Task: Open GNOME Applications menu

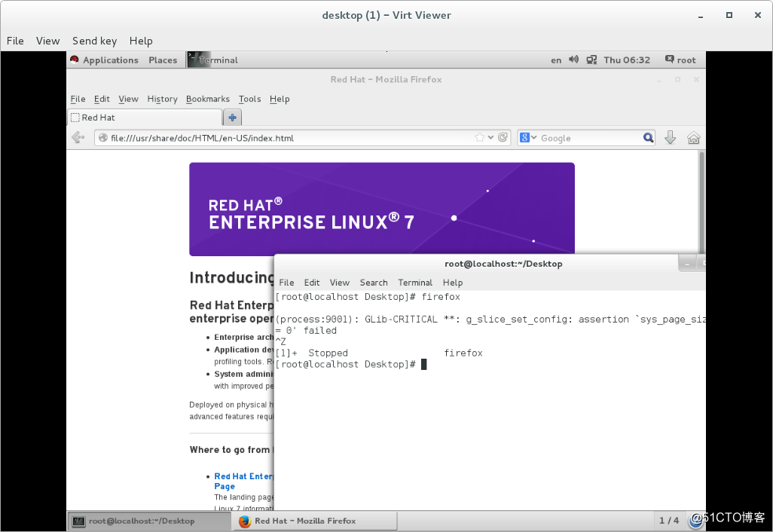Action: click(x=105, y=60)
